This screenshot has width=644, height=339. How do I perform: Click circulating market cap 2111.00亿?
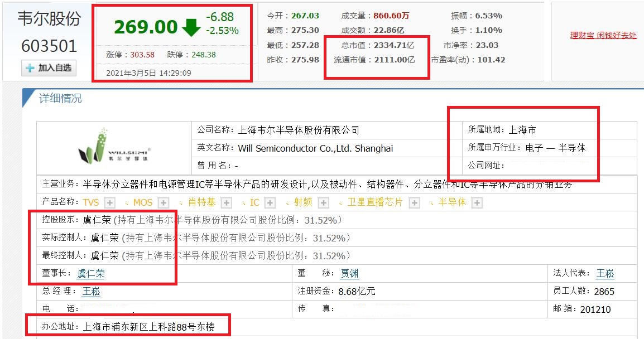click(395, 60)
